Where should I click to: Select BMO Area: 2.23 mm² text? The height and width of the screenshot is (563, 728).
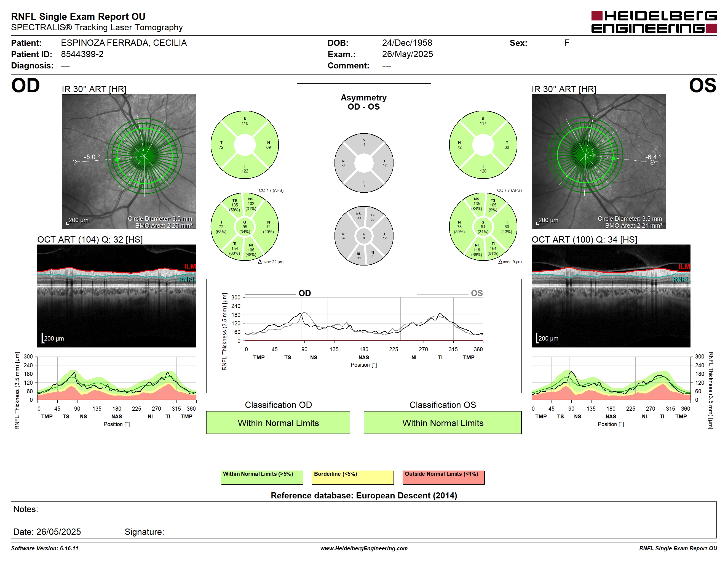[x=164, y=225]
